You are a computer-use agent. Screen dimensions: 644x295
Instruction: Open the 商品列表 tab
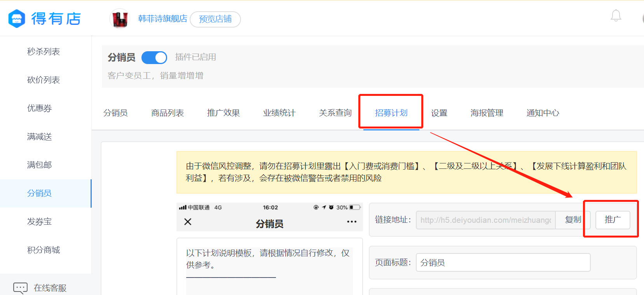coord(168,113)
